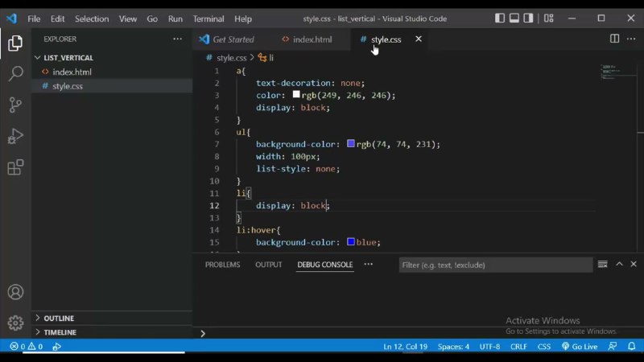Click Go Live in the status bar

[579, 347]
